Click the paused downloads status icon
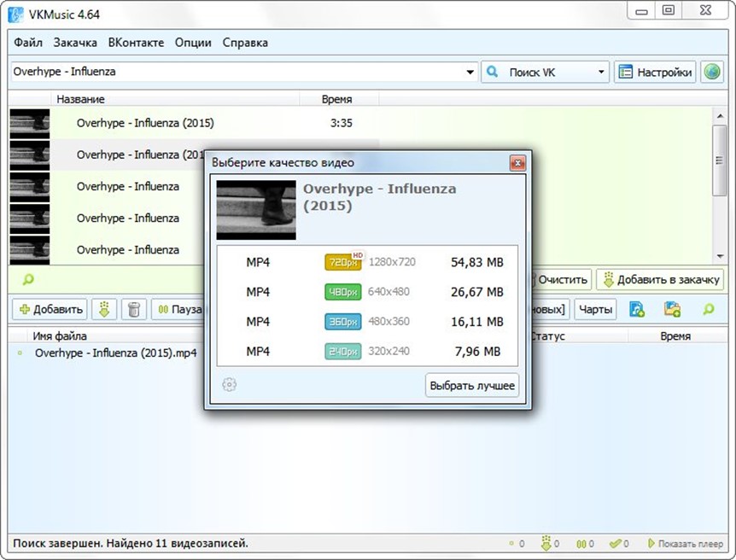This screenshot has width=736, height=560. [581, 544]
